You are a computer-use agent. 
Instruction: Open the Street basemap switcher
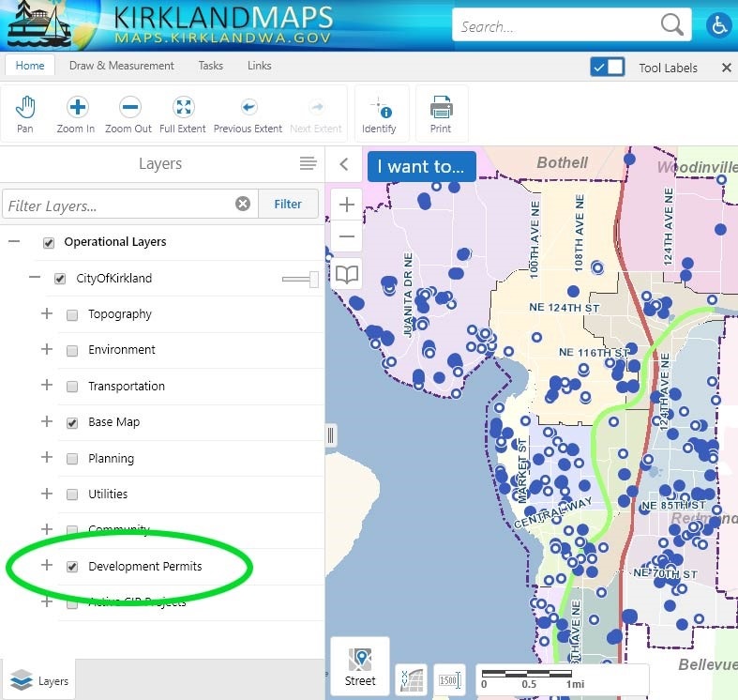(x=360, y=666)
